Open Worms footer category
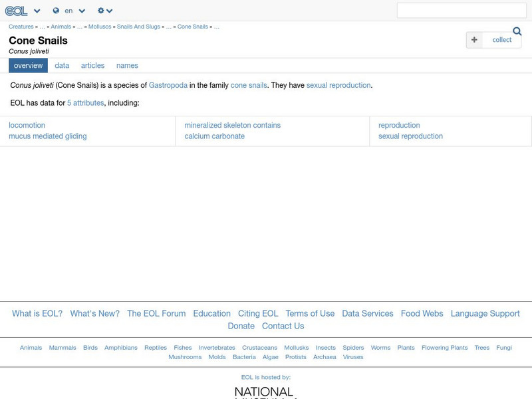 pos(380,348)
